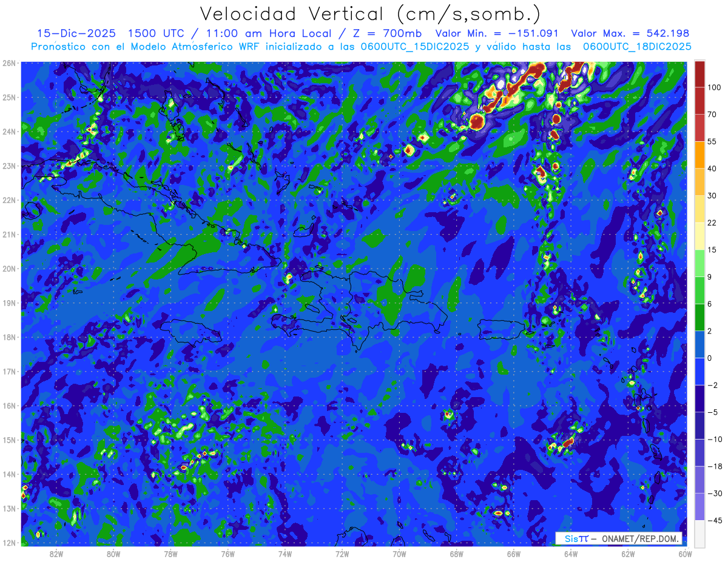Viewport: 728px width, 562px height.
Task: Click the latitude label "17N"
Action: [9, 371]
